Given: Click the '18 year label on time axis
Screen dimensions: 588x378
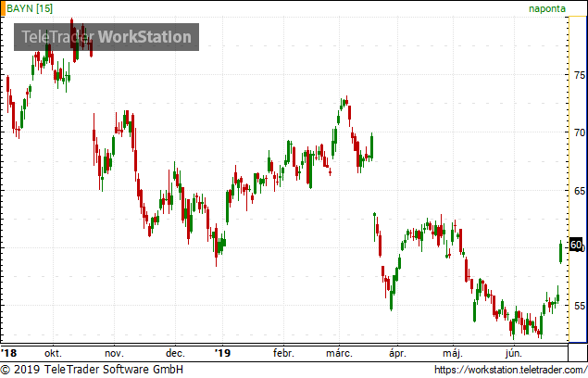Looking at the screenshot, I should tap(9, 353).
